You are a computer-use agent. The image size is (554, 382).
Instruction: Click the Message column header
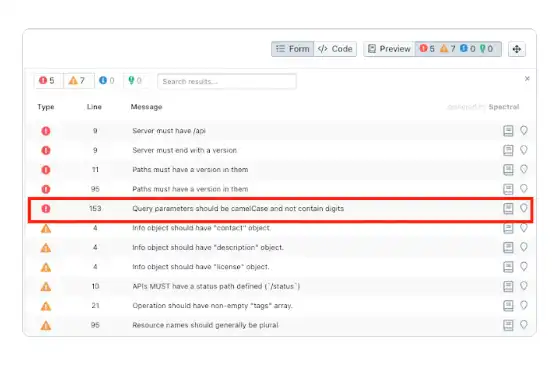[x=146, y=107]
